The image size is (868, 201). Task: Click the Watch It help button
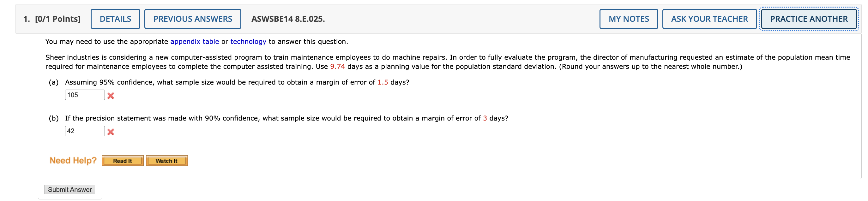tap(167, 161)
